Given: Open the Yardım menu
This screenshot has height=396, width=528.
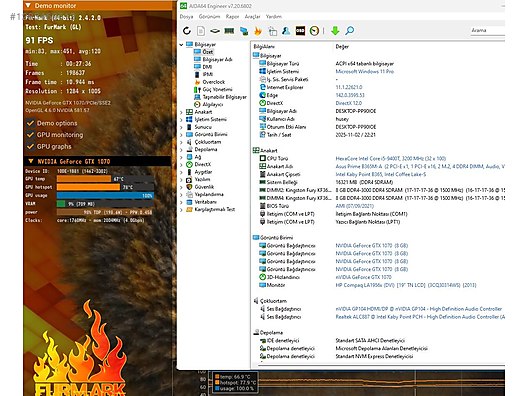Looking at the screenshot, I should tap(274, 16).
